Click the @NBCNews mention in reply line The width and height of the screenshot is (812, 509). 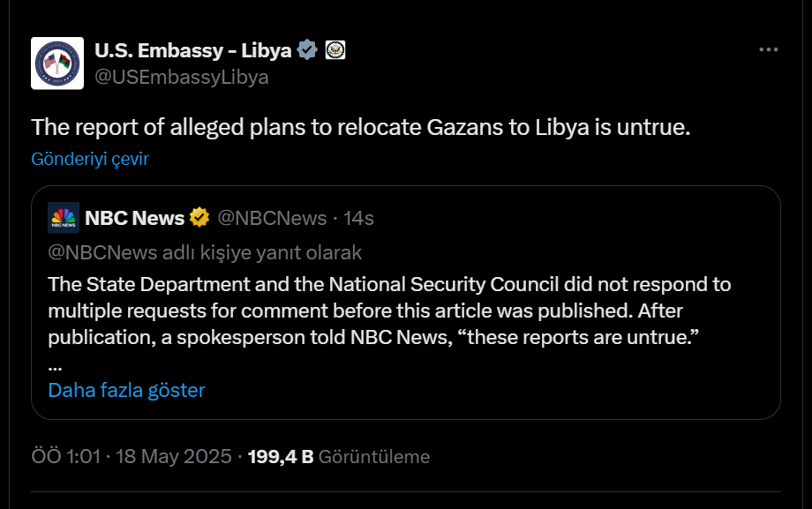pos(102,252)
